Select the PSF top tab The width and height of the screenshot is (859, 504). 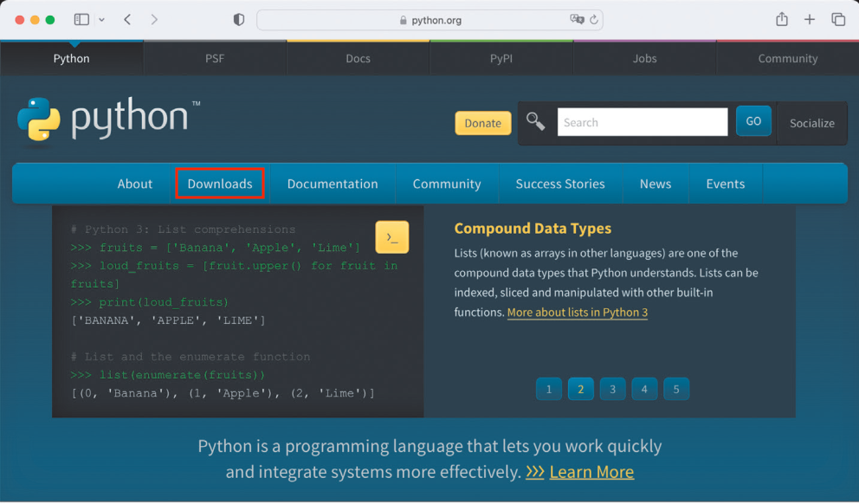215,58
